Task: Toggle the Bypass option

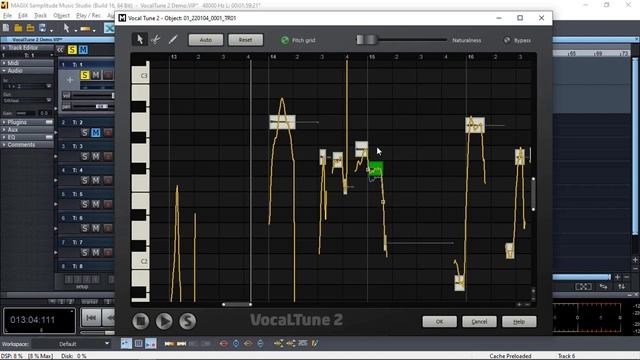Action: coord(507,40)
